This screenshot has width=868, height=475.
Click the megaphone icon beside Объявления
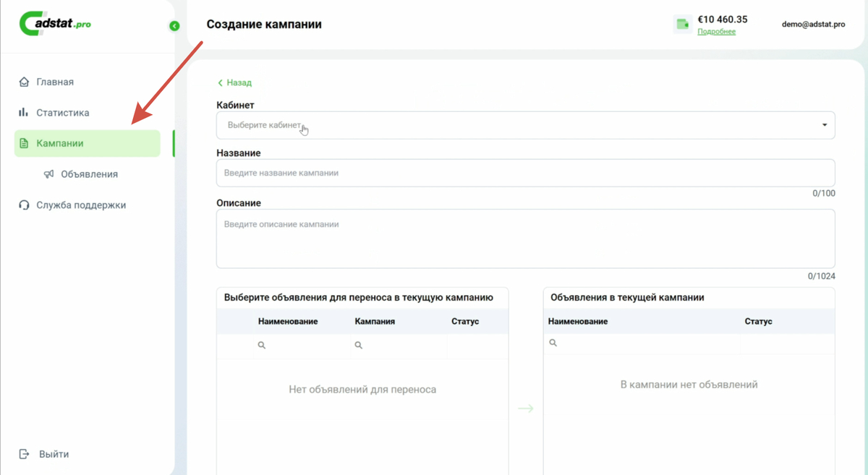click(48, 174)
